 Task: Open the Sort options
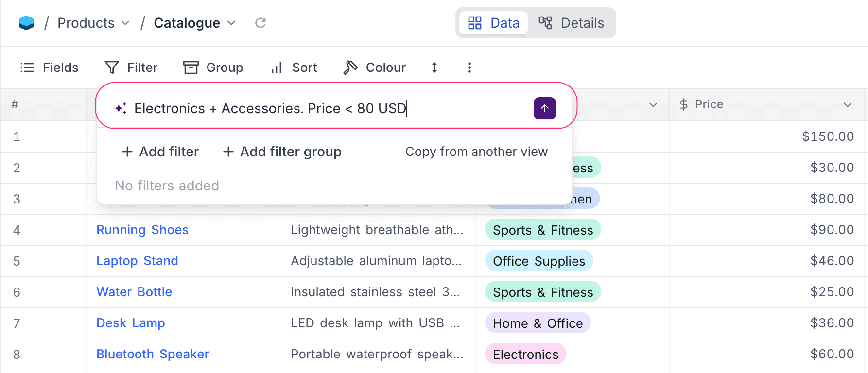coord(294,68)
